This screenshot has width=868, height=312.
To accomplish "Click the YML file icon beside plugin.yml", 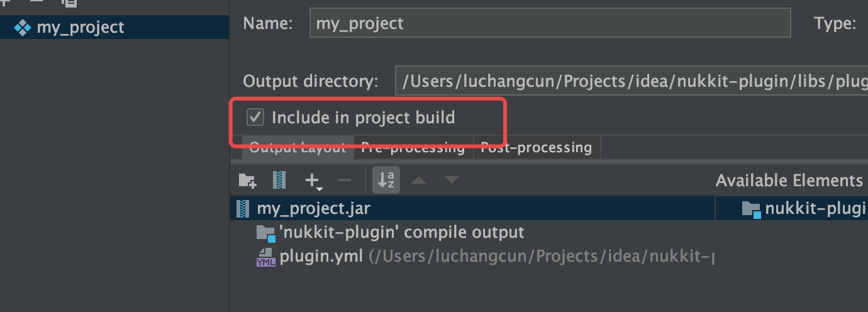I will 265,257.
